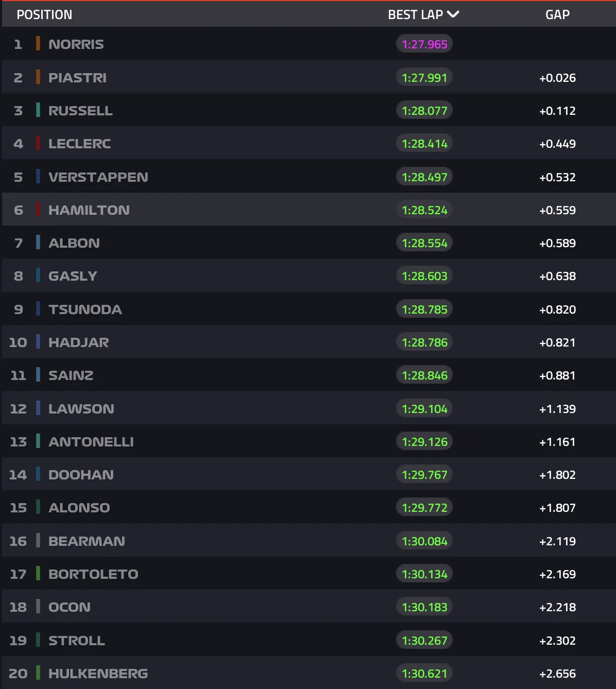The image size is (616, 689).
Task: Click Sainz's +0.881 gap value
Action: click(x=557, y=376)
